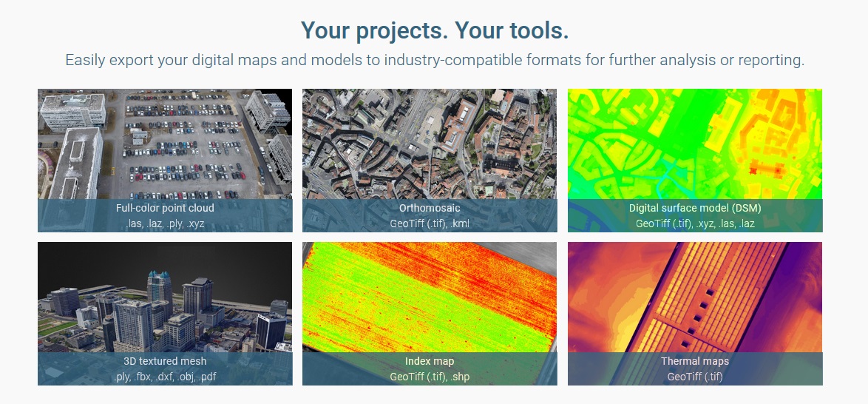
Task: Click the "Thermal maps" caption title
Action: click(x=695, y=361)
